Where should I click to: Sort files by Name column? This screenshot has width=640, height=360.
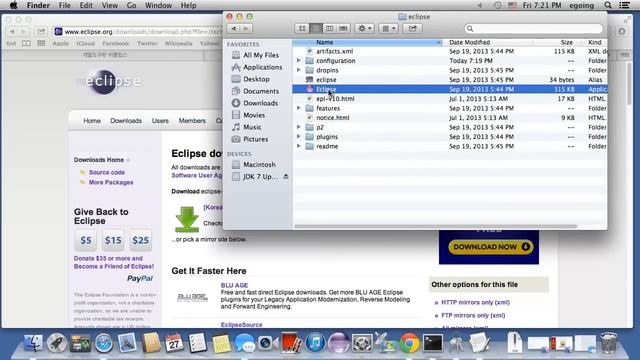click(367, 42)
